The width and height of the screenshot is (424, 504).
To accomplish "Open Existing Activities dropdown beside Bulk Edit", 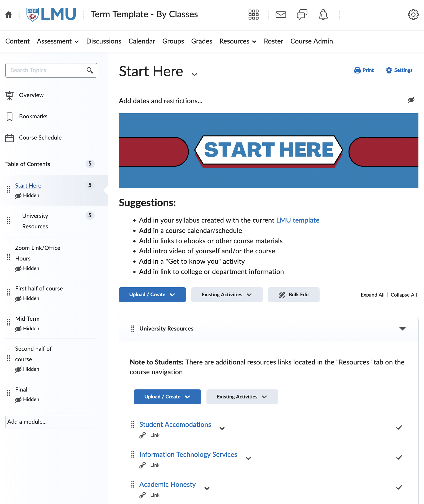I will point(227,295).
